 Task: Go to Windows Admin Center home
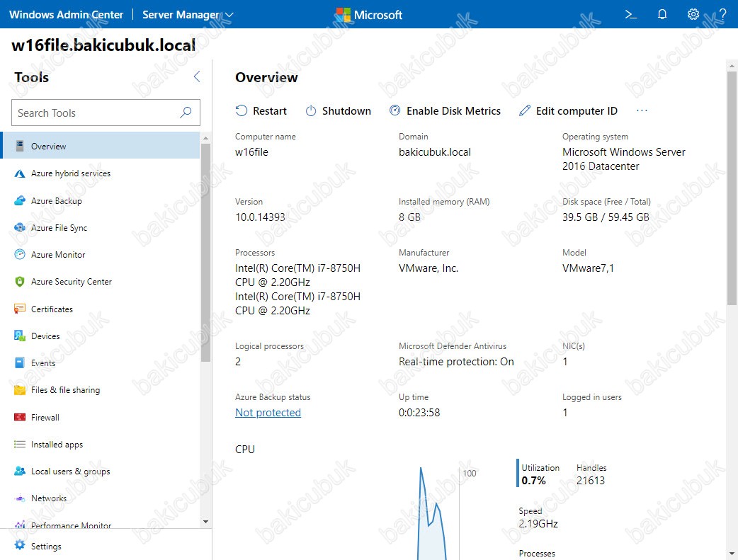pyautogui.click(x=67, y=15)
